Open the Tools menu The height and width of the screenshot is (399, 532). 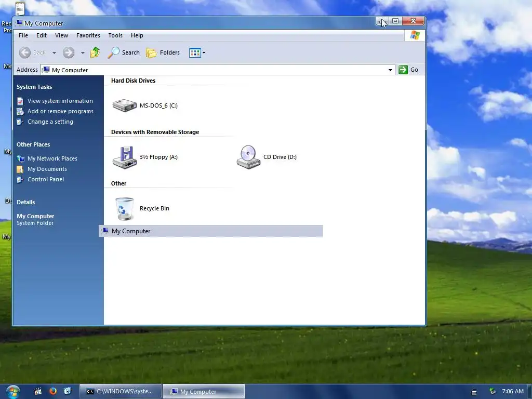pos(115,35)
